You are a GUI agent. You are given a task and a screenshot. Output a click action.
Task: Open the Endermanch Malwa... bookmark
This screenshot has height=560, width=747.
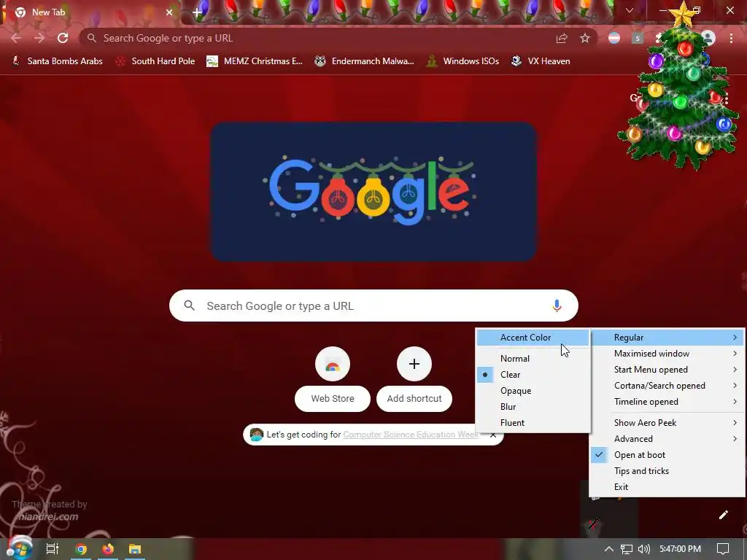(365, 61)
